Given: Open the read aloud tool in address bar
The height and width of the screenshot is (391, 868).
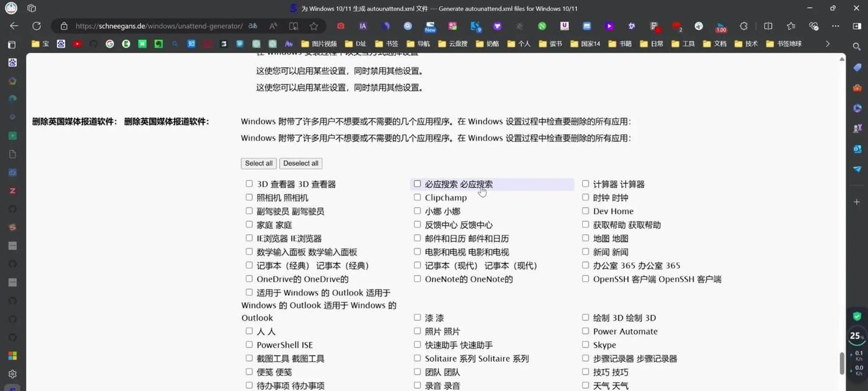Looking at the screenshot, I should click(273, 26).
